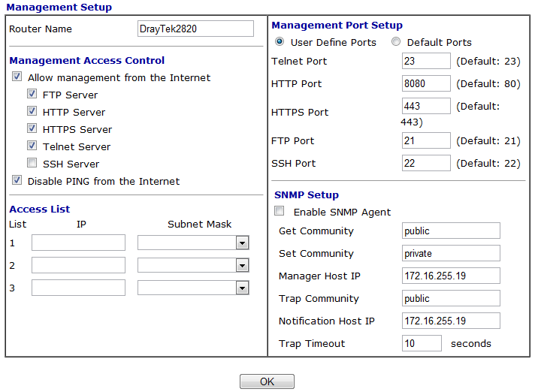
Task: Toggle Disable PING from the Internet
Action: pos(17,181)
